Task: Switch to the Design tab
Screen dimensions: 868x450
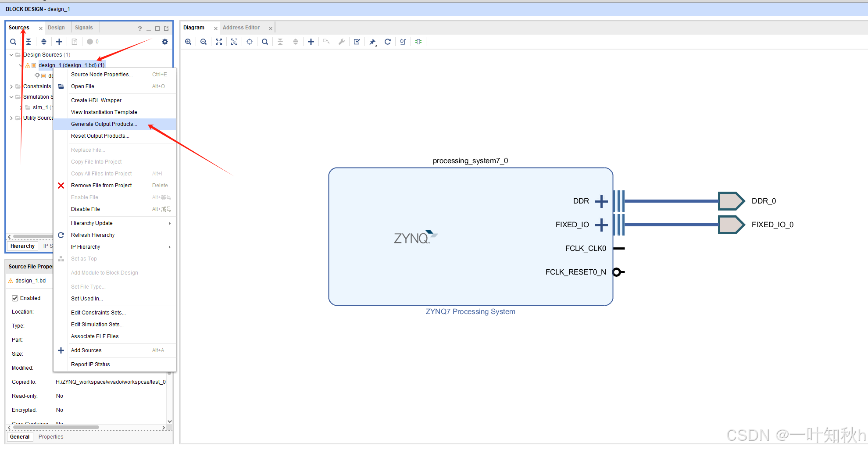Action: (56, 28)
